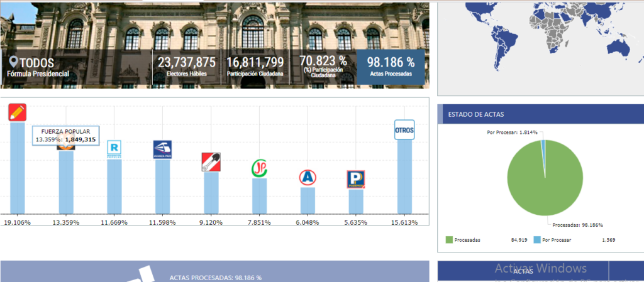Click the bar labeled 19.106%

tap(17, 168)
